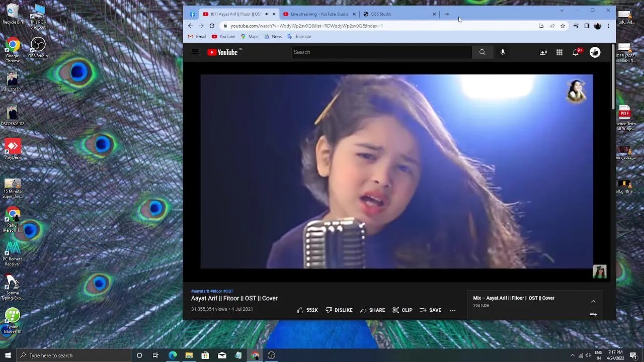Open OBS Studio from the taskbar

coord(271,355)
